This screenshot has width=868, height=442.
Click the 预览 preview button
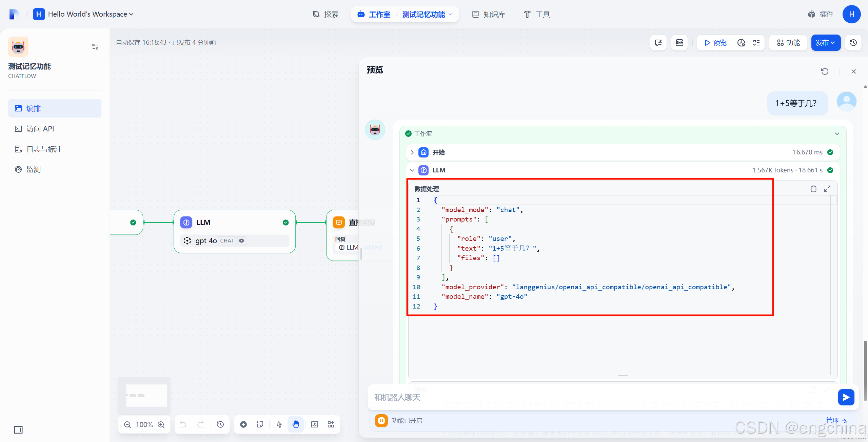(x=715, y=43)
